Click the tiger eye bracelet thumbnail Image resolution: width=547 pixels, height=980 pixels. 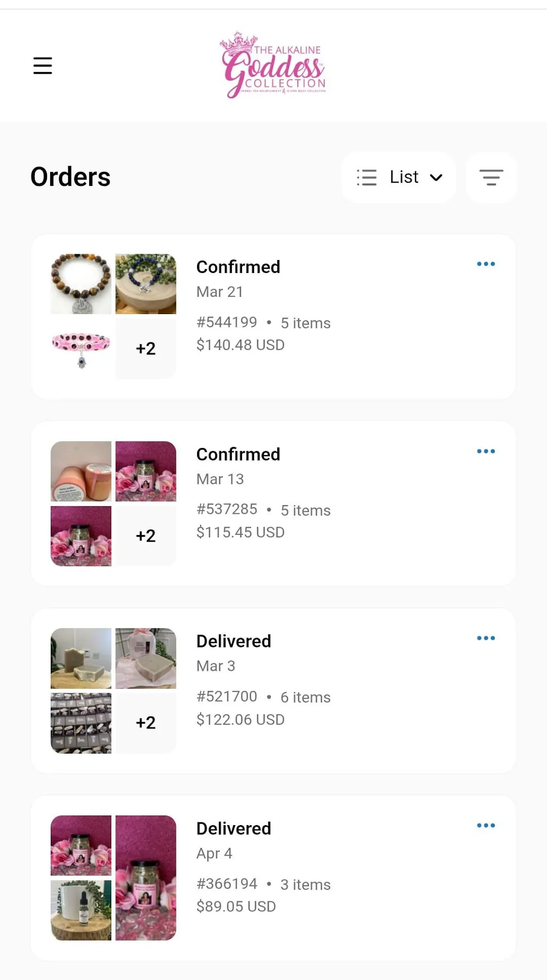tap(81, 284)
